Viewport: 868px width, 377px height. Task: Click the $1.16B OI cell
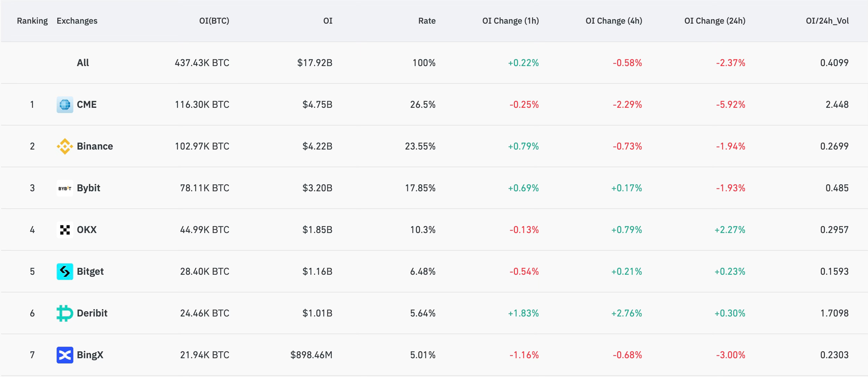pos(317,272)
